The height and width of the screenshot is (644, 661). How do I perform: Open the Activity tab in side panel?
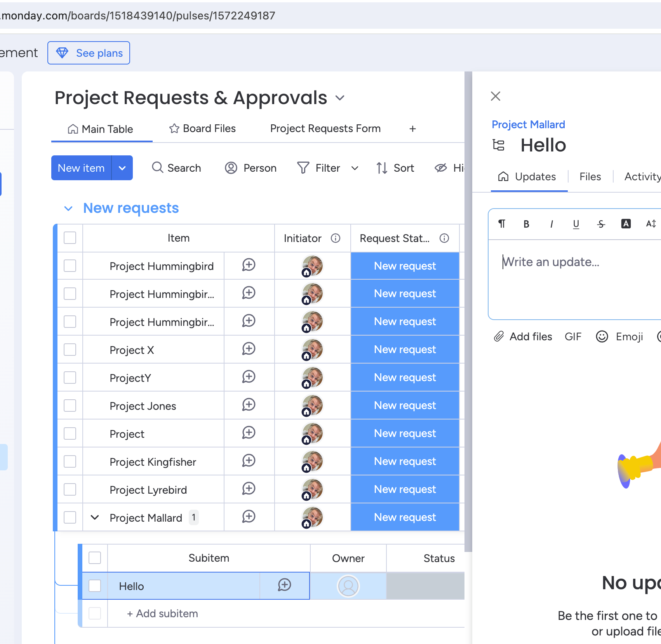pos(642,177)
